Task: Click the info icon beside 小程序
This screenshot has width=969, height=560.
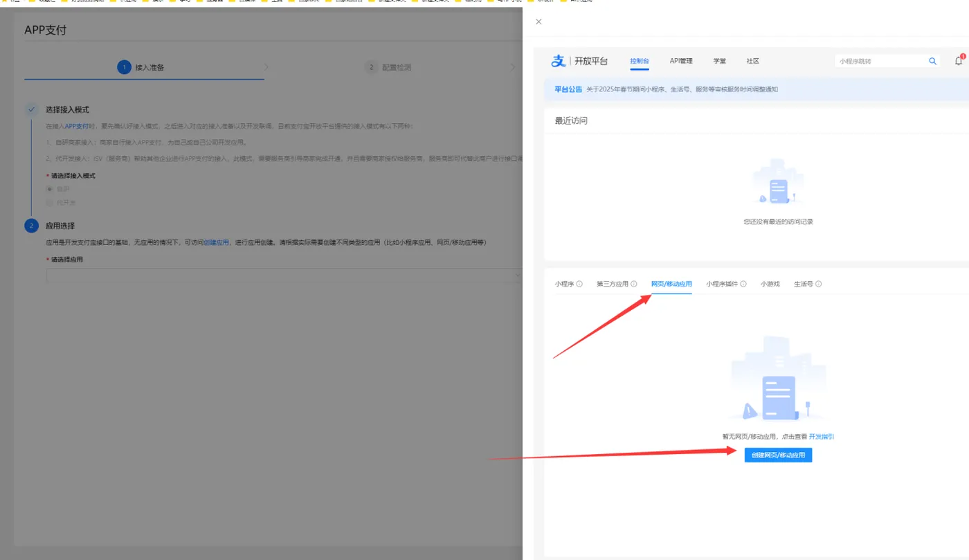Action: click(579, 284)
